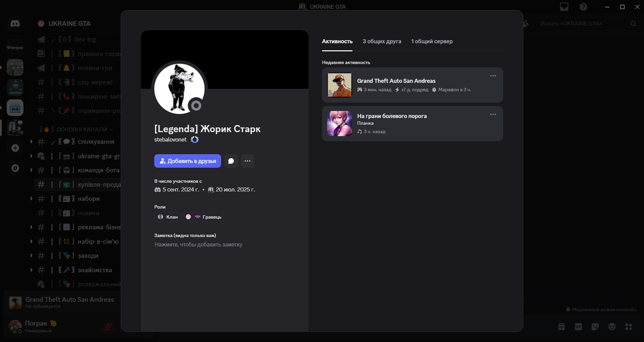Click own user avatar Погран
The width and height of the screenshot is (644, 342).
click(x=16, y=326)
